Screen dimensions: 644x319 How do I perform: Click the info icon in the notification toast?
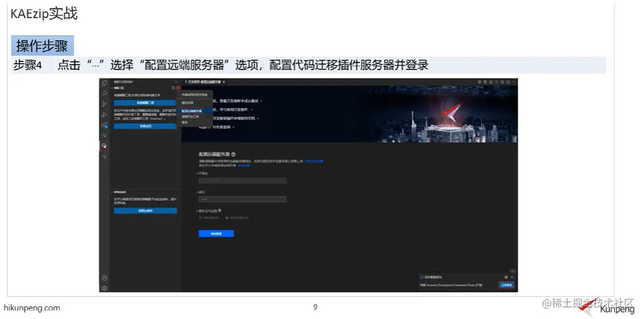tap(422, 277)
